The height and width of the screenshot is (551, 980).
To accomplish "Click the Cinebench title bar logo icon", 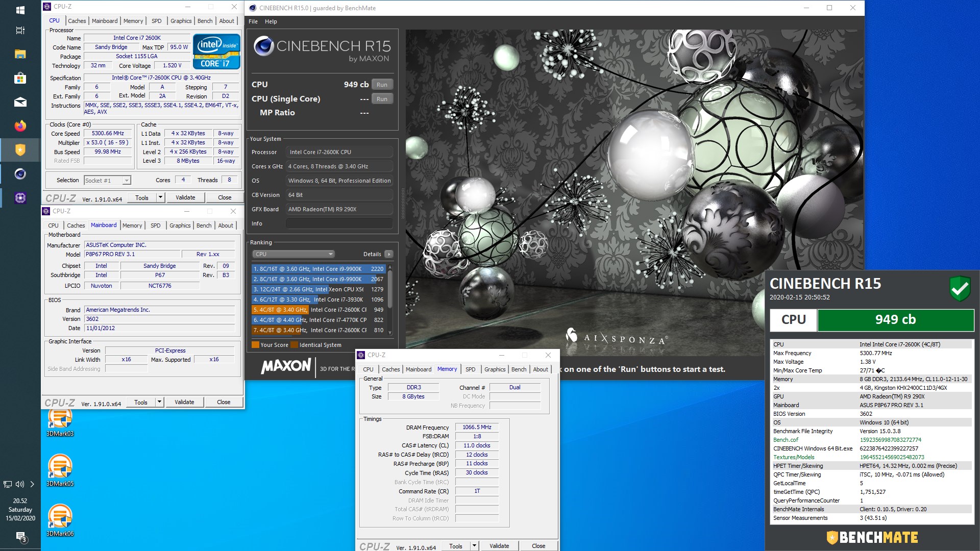I will pyautogui.click(x=253, y=8).
